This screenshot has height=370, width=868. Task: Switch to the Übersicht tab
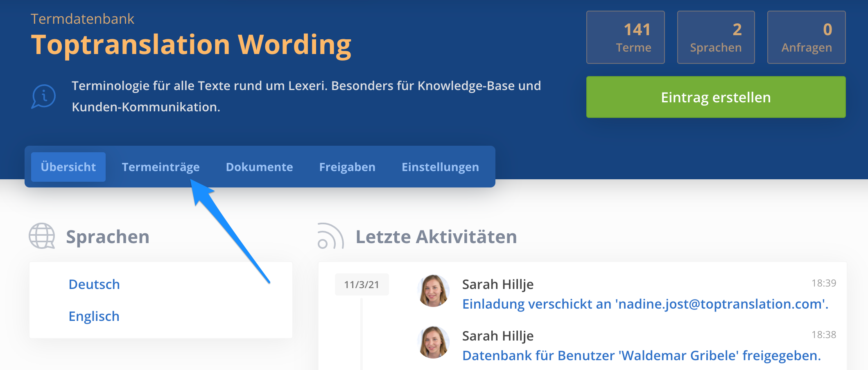(x=68, y=167)
